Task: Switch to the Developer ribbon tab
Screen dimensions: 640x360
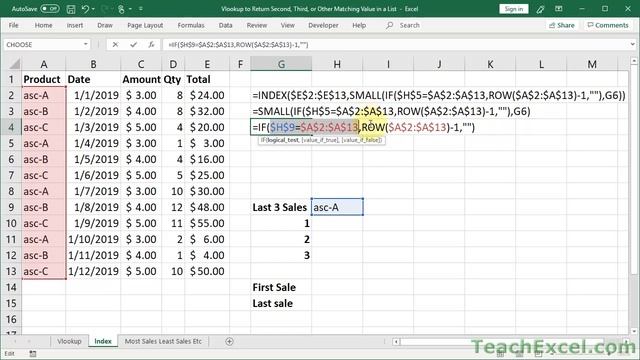Action: (x=323, y=25)
